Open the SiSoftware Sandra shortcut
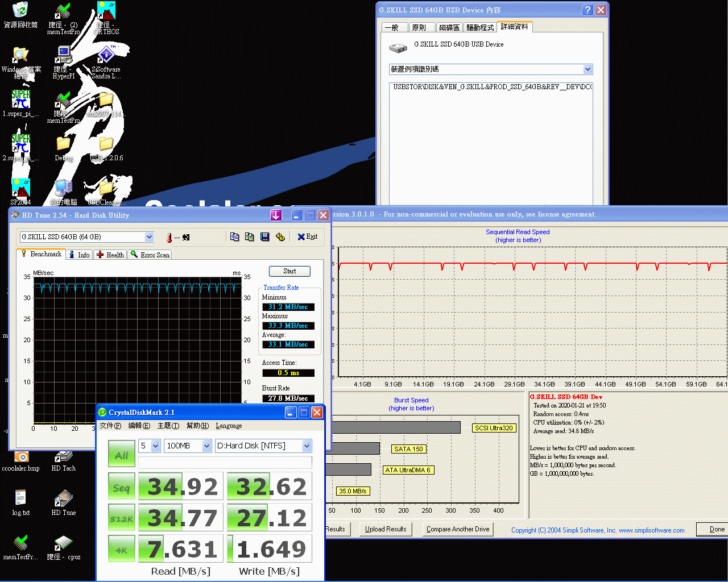 [x=106, y=55]
